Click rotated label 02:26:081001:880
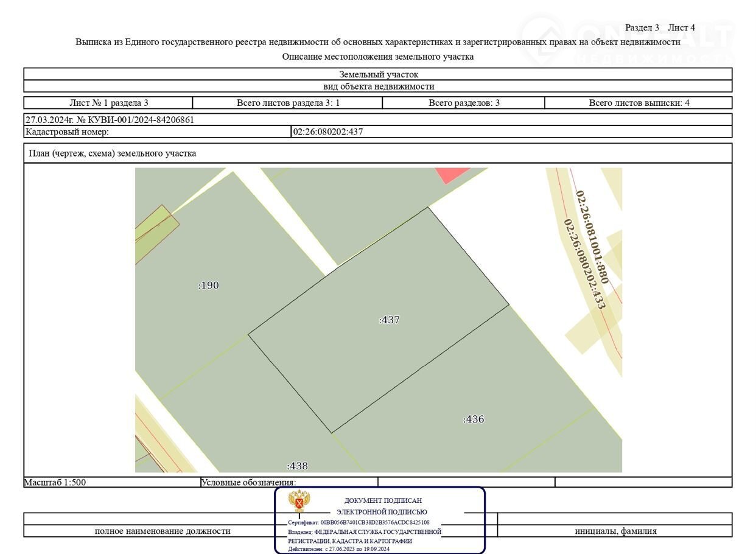This screenshot has width=756, height=554. click(592, 237)
